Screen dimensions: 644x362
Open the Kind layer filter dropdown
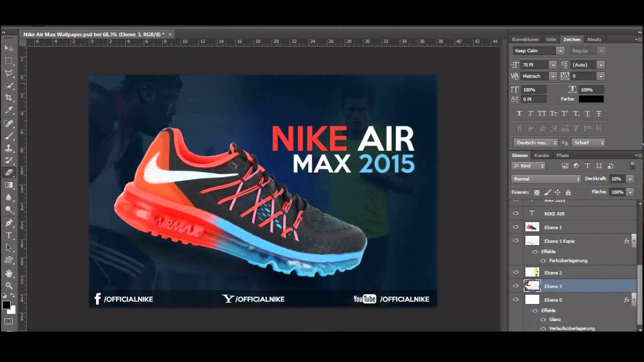pos(528,166)
